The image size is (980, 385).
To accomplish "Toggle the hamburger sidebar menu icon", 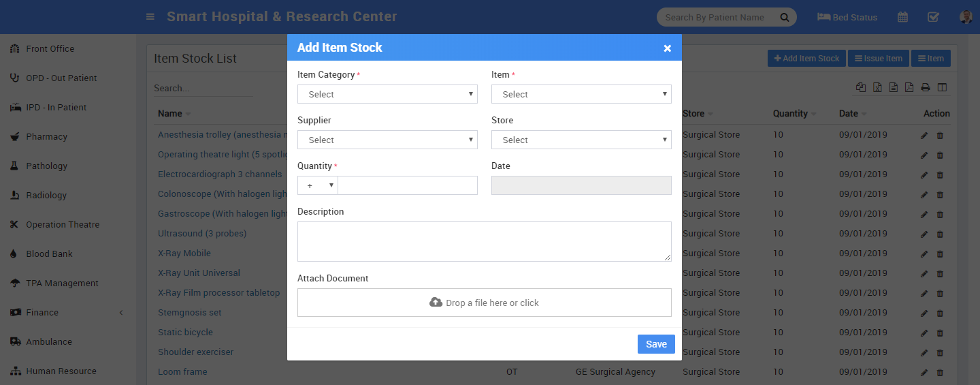I will 150,17.
